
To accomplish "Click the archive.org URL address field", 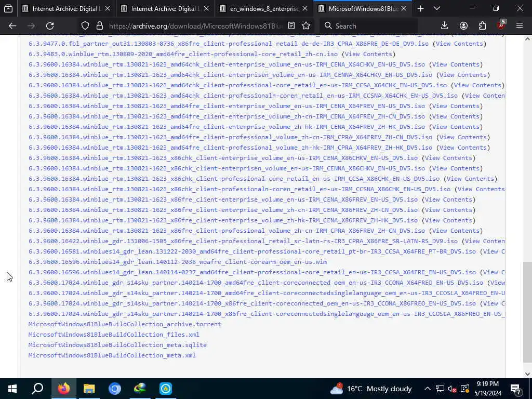I will click(x=196, y=26).
